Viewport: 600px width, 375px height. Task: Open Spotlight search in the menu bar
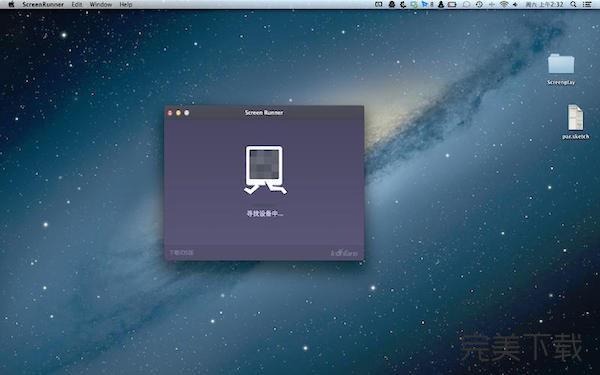point(573,4)
